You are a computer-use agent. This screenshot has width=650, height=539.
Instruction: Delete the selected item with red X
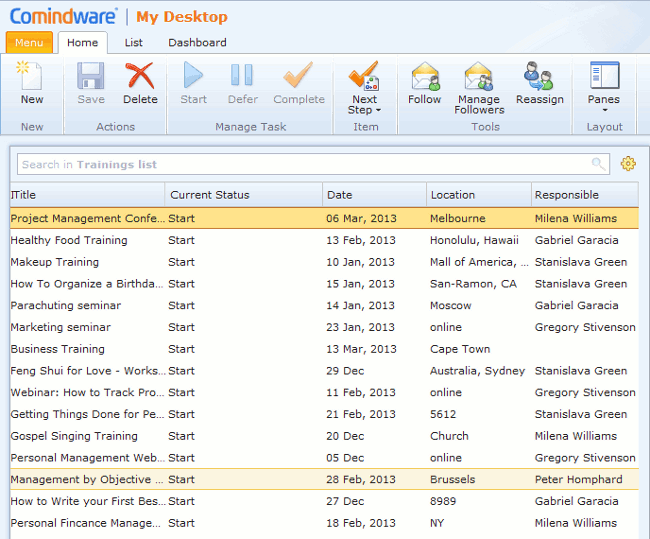(140, 75)
